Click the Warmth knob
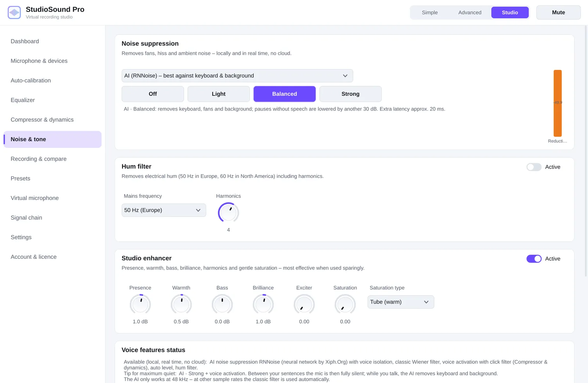 (x=181, y=304)
